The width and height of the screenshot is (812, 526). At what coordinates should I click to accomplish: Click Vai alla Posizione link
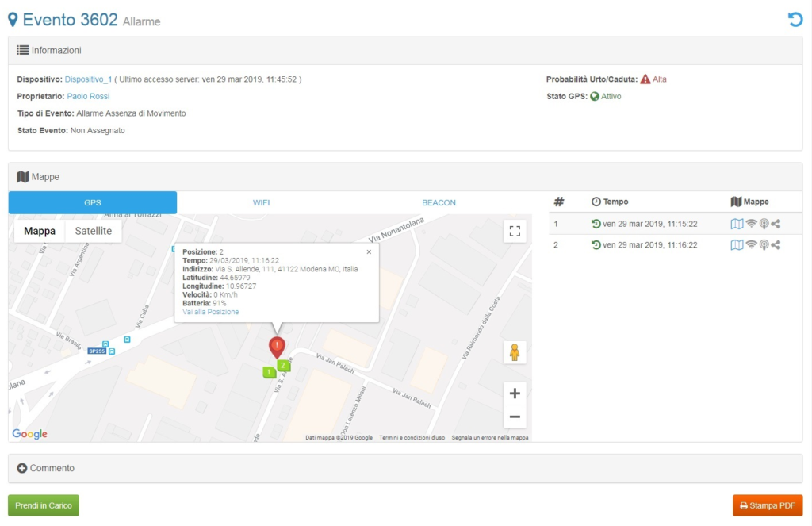point(211,312)
